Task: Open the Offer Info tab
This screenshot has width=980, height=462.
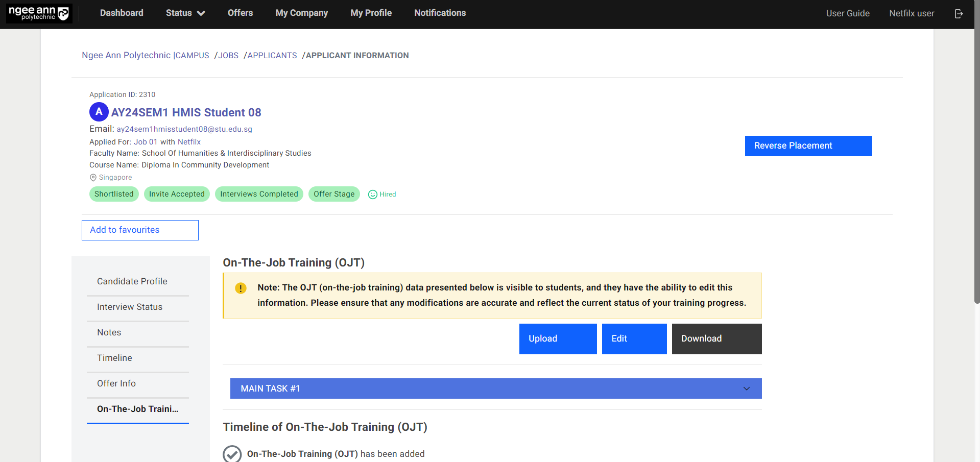Action: pyautogui.click(x=116, y=383)
